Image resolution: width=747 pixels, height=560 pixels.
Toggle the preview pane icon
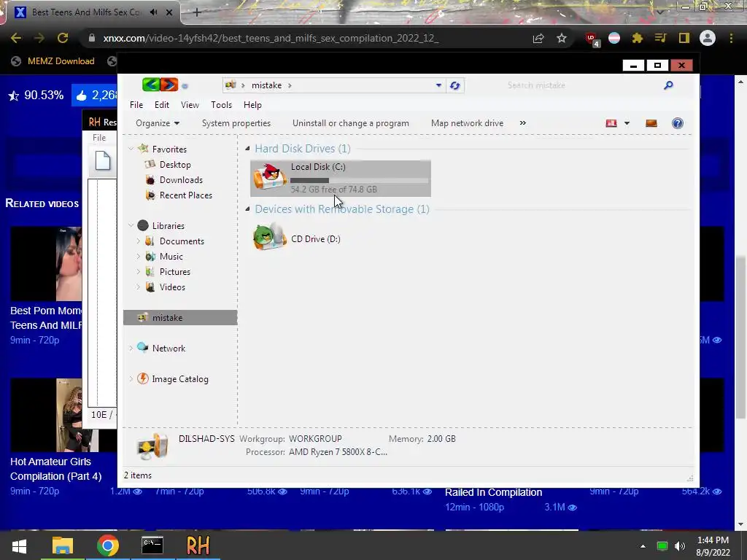[651, 123]
